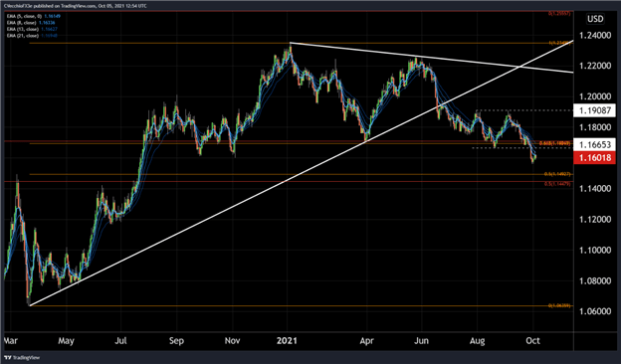The width and height of the screenshot is (621, 364).
Task: Click the 1.06000 price axis label
Action: point(595,311)
